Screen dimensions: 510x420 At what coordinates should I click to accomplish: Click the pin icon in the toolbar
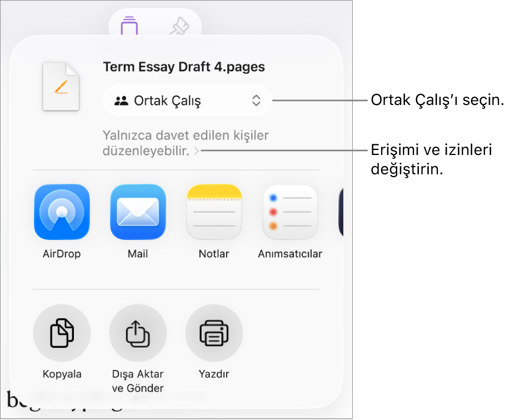(179, 26)
